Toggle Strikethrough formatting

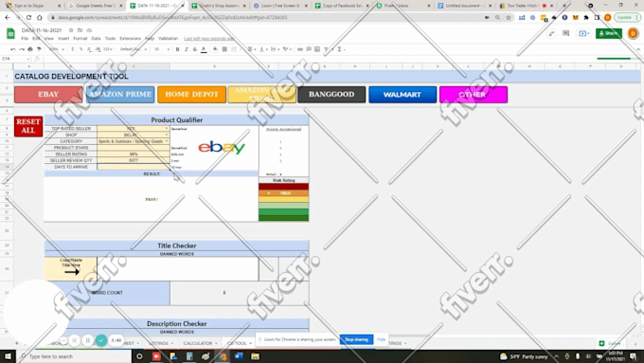pyautogui.click(x=195, y=49)
